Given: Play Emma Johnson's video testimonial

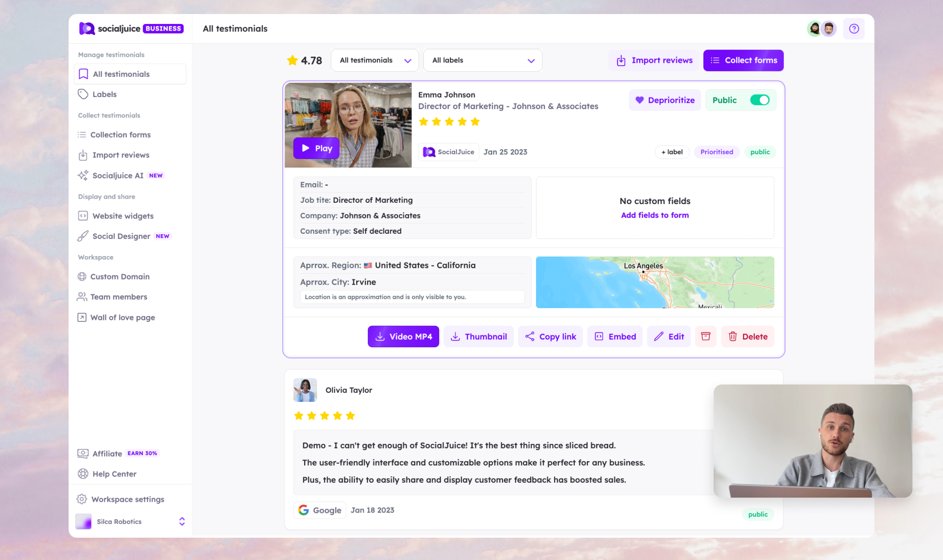Looking at the screenshot, I should [316, 148].
